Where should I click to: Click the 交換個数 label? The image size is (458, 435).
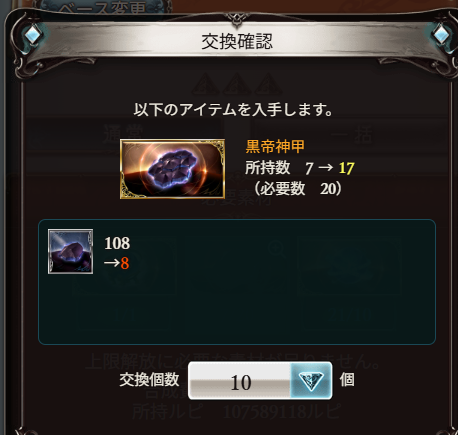[150, 380]
